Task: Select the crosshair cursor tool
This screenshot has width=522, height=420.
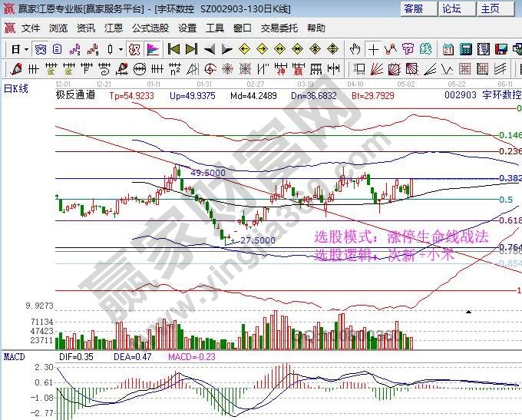Action: tap(373, 49)
